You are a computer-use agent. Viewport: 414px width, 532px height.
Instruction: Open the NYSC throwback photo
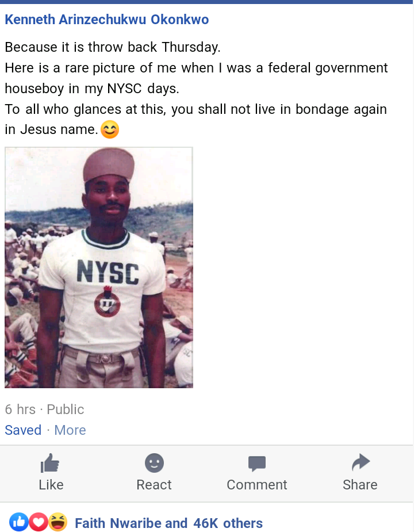[x=99, y=267]
